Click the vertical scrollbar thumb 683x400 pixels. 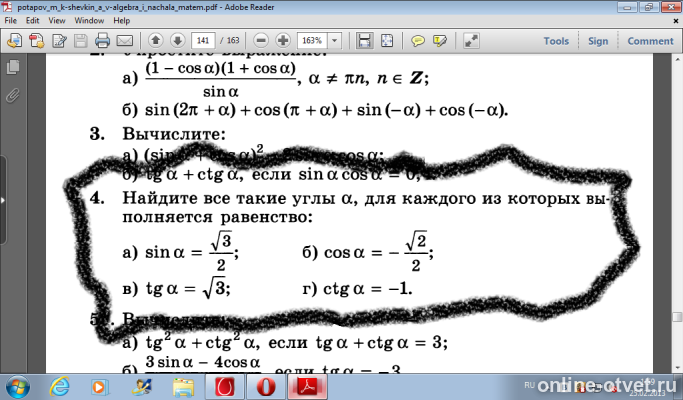[x=677, y=317]
